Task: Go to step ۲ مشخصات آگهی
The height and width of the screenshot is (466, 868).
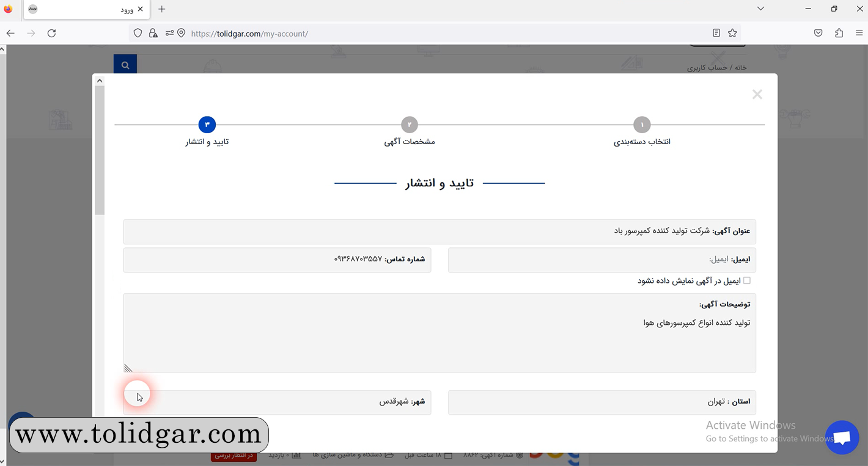Action: point(409,124)
